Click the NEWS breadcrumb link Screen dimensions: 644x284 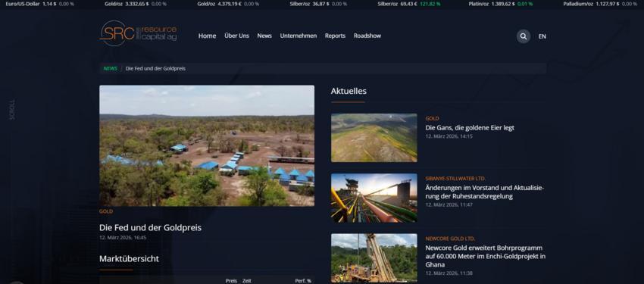point(110,68)
